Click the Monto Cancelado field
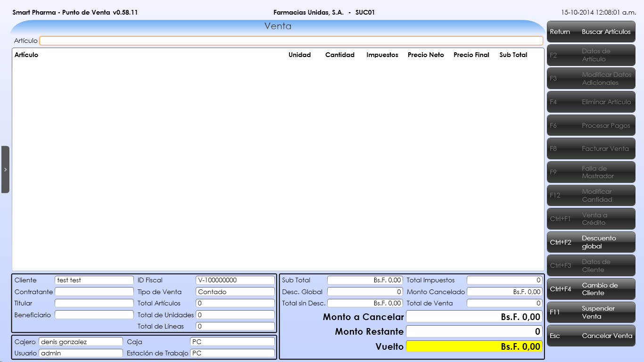Screen dimensions: 644x362 pos(504,292)
